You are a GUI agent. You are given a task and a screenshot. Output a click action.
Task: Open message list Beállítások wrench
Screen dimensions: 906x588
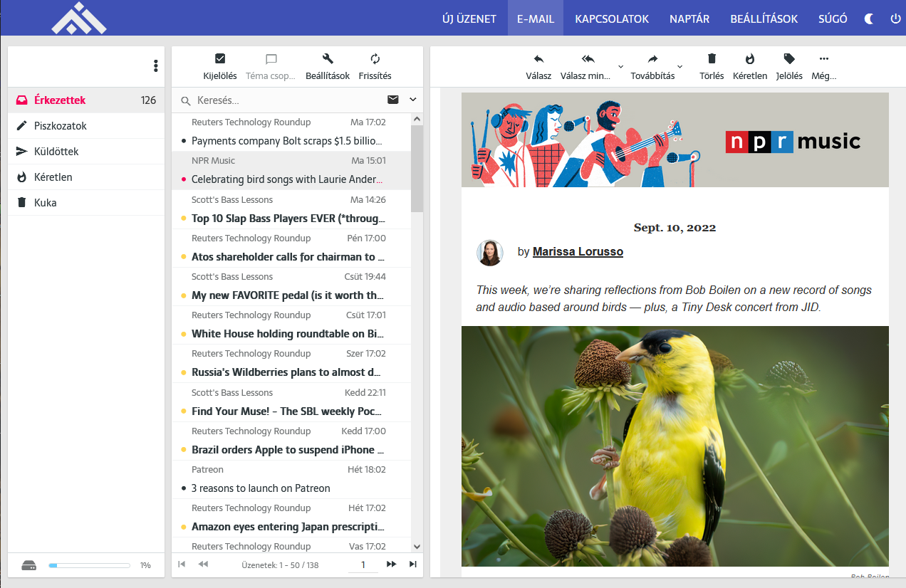pyautogui.click(x=328, y=59)
